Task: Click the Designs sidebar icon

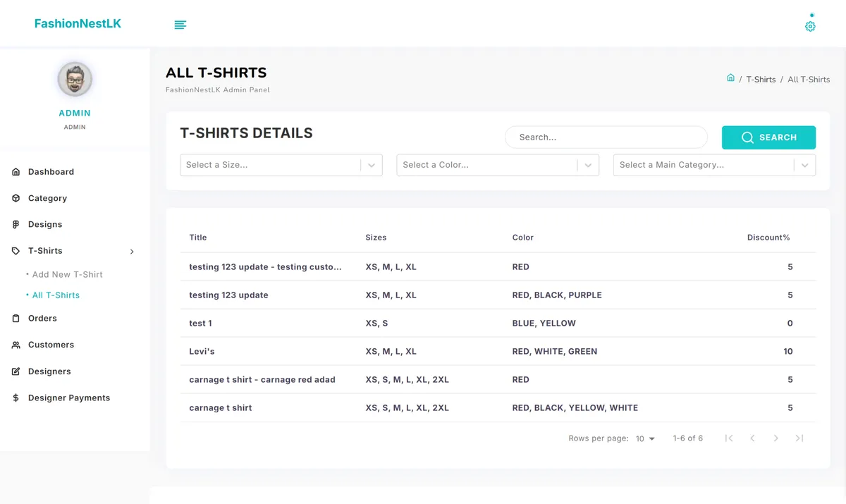Action: point(15,224)
